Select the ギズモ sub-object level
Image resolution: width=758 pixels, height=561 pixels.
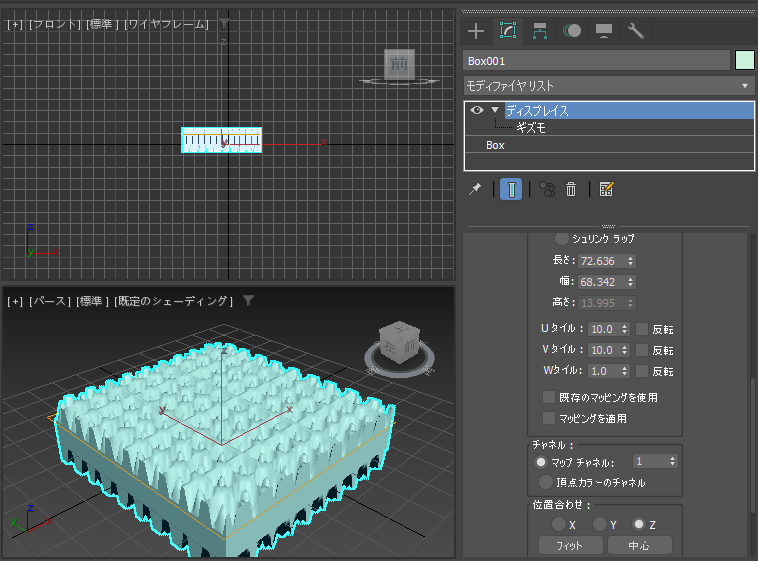click(531, 128)
